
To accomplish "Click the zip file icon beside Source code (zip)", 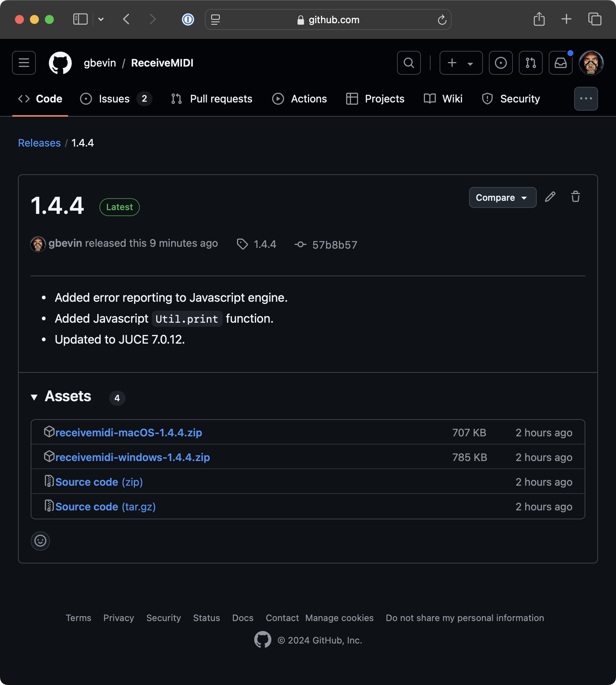I will pos(49,481).
